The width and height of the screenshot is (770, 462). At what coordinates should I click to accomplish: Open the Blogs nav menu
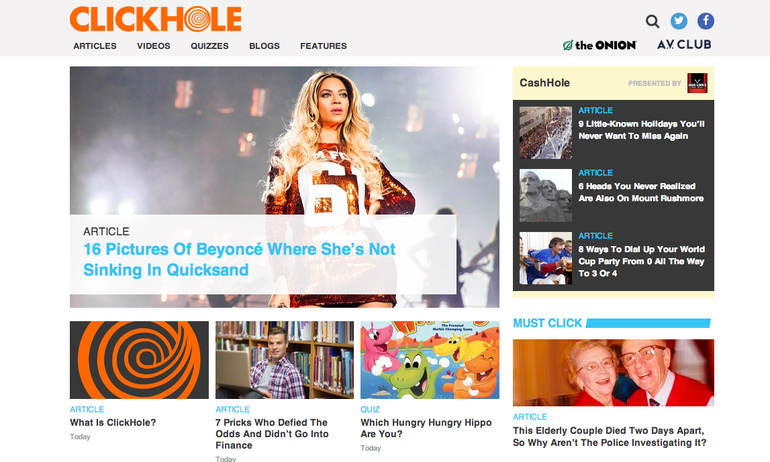264,46
